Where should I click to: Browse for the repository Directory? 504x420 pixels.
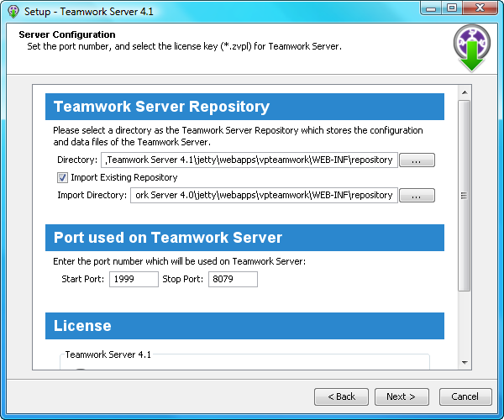[x=417, y=160]
